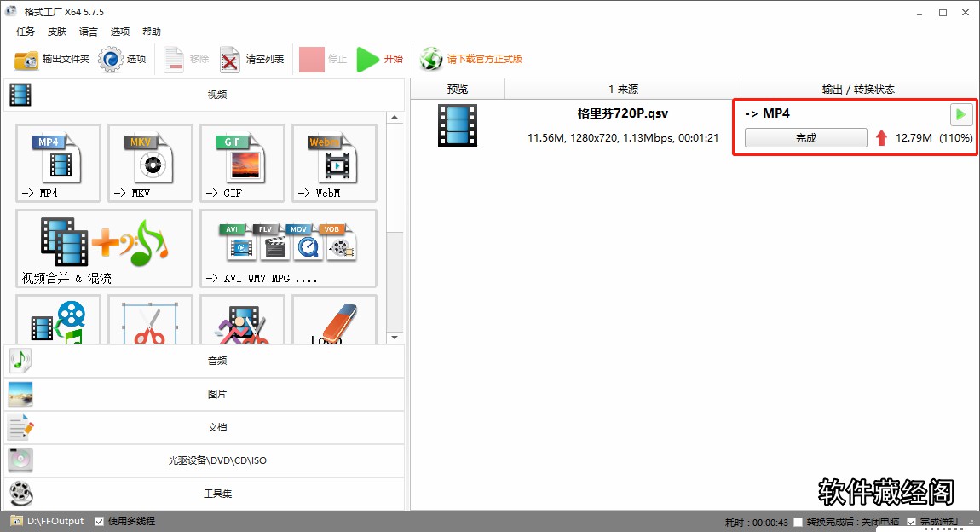980x532 pixels.
Task: Toggle the 使用多线程 checkbox
Action: pyautogui.click(x=99, y=521)
